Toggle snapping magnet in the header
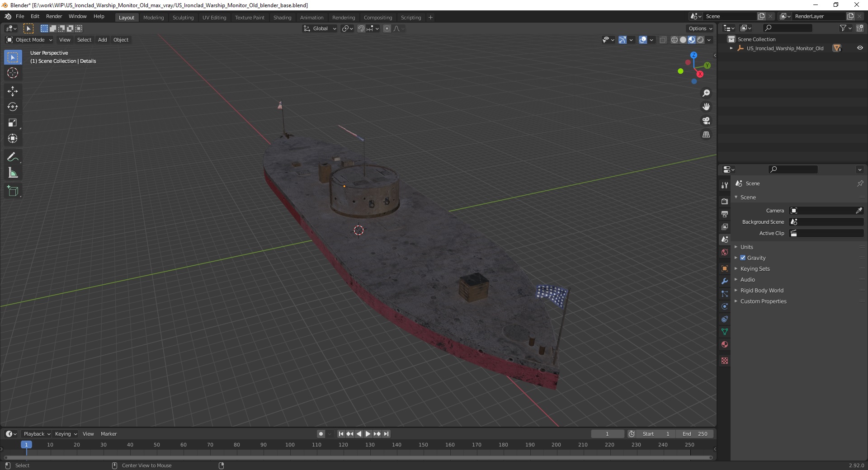868x470 pixels. click(361, 28)
